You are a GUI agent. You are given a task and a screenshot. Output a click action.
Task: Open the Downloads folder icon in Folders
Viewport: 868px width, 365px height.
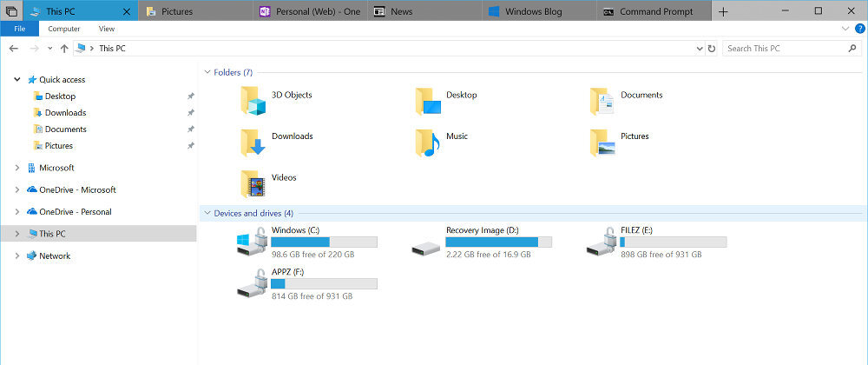[253, 143]
